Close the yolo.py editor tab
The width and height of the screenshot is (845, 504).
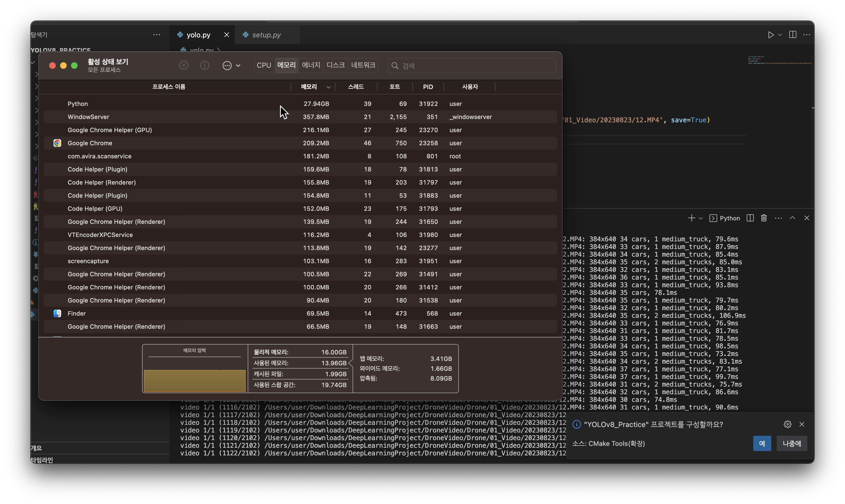[226, 35]
